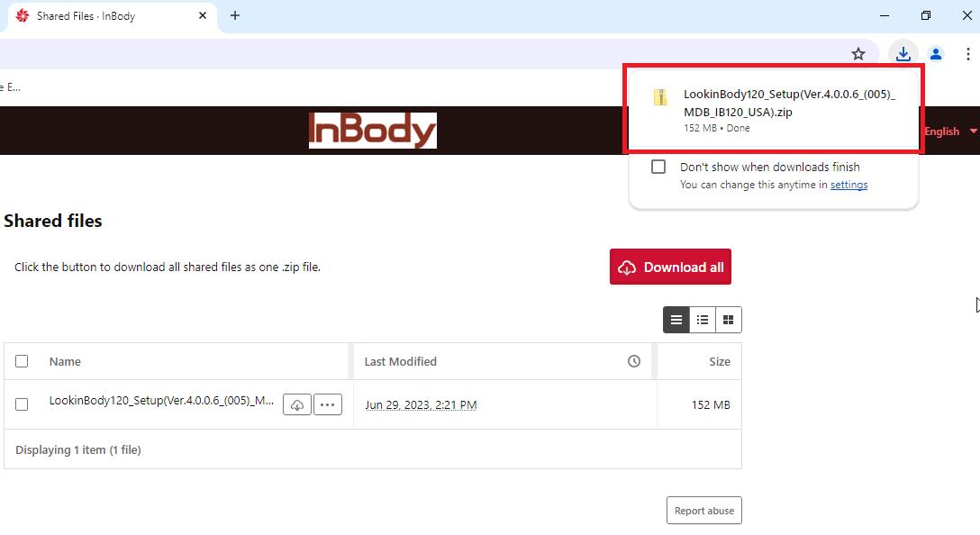This screenshot has height=535, width=980.
Task: Click the Report abuse button
Action: tap(703, 511)
